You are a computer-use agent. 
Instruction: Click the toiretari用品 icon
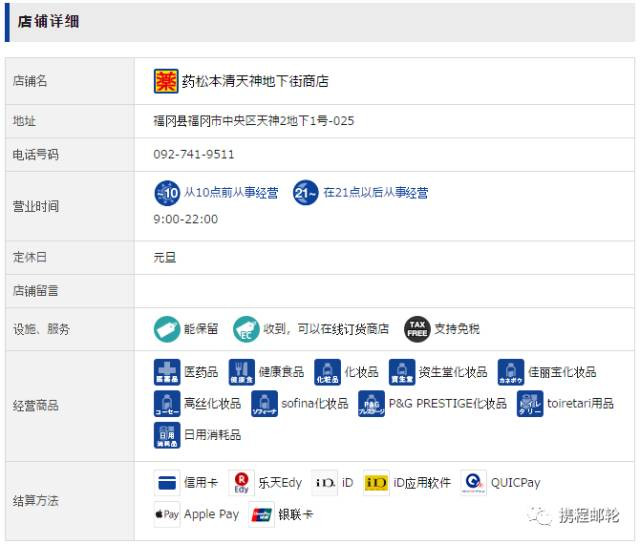click(530, 403)
